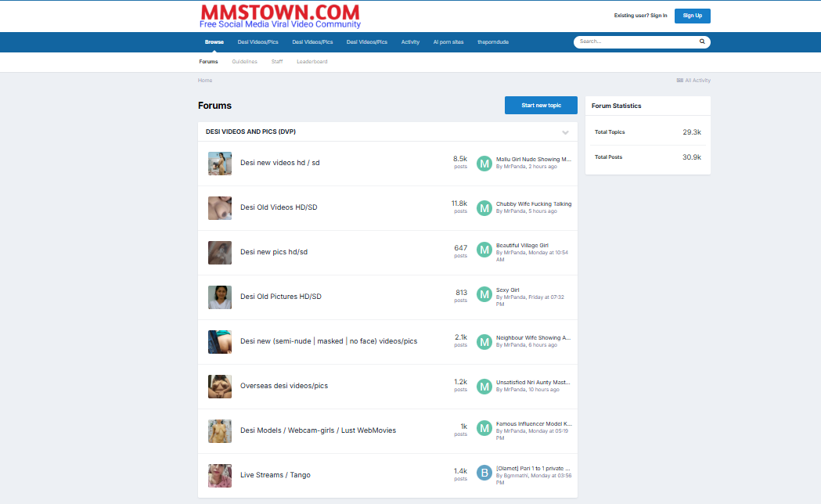Viewport: 821px width, 504px height.
Task: Click MrPanda's avatar in Desi Models row
Action: [484, 428]
